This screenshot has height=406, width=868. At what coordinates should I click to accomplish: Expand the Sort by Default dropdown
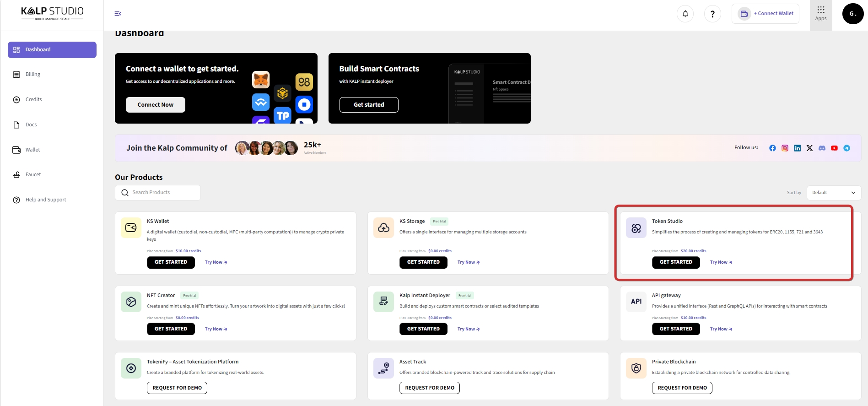pos(833,193)
